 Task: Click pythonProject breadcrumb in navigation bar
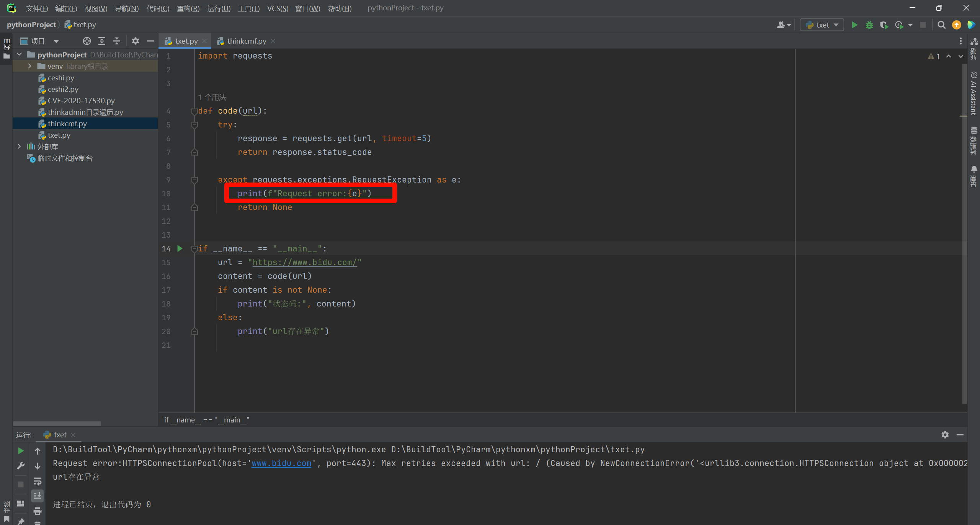pos(31,25)
